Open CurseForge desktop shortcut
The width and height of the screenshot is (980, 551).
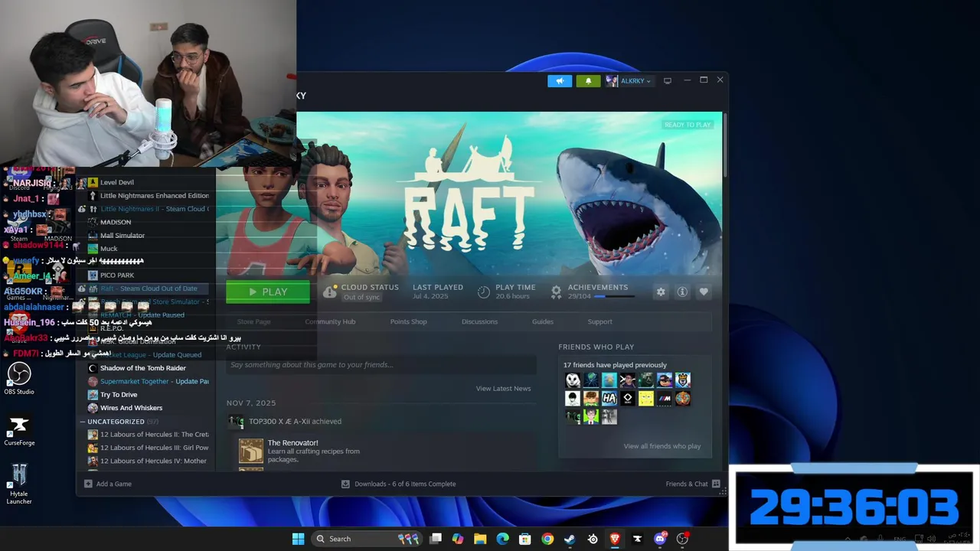(x=19, y=430)
